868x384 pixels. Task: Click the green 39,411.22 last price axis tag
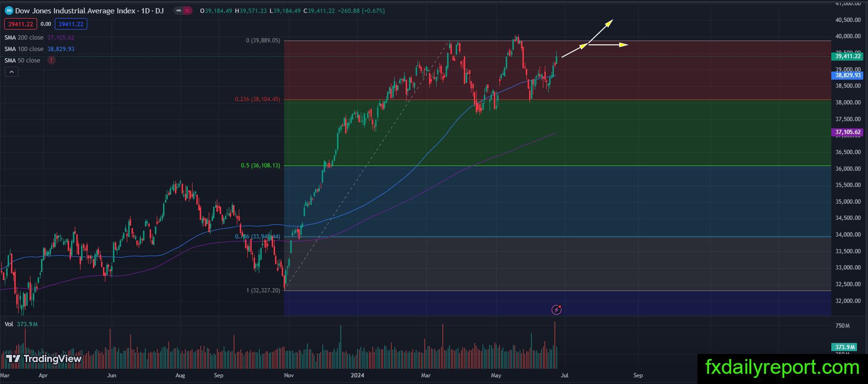[x=848, y=56]
